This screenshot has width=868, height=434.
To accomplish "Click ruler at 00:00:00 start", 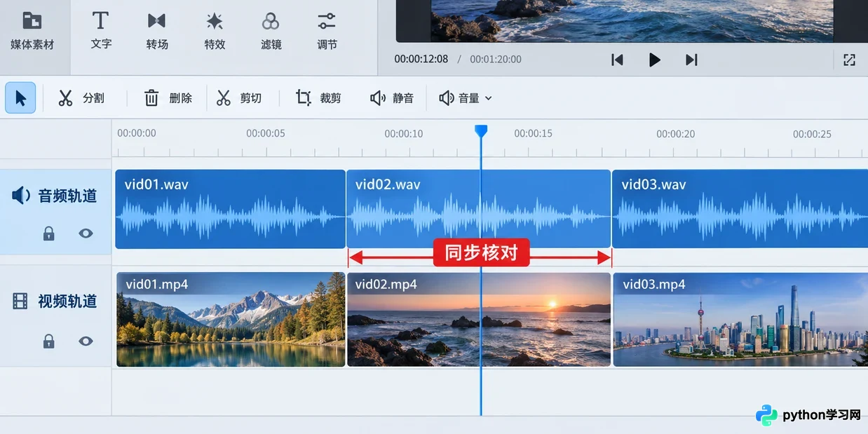I will tap(137, 133).
